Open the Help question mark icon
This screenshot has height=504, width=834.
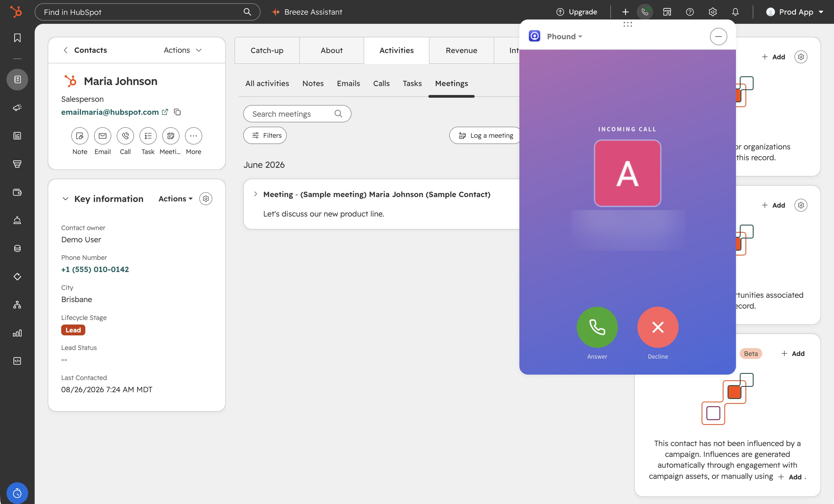click(x=689, y=12)
